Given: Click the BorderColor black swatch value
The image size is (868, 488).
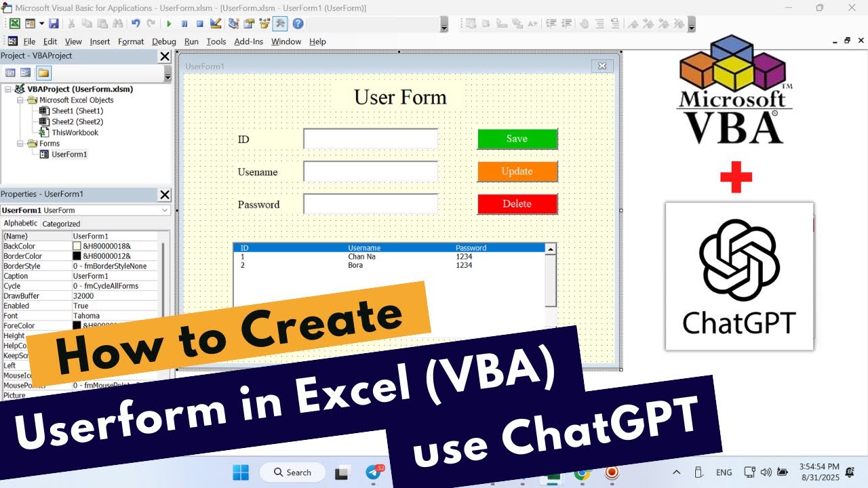Looking at the screenshot, I should pyautogui.click(x=77, y=256).
